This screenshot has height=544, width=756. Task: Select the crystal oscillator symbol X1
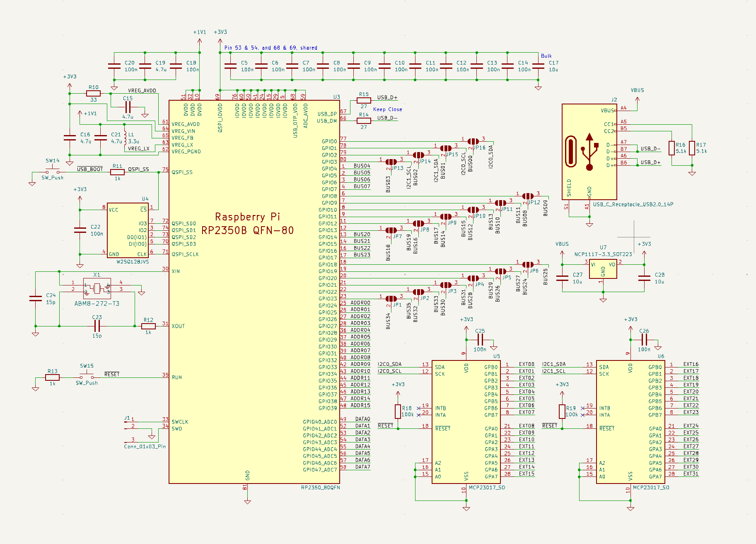[x=97, y=288]
